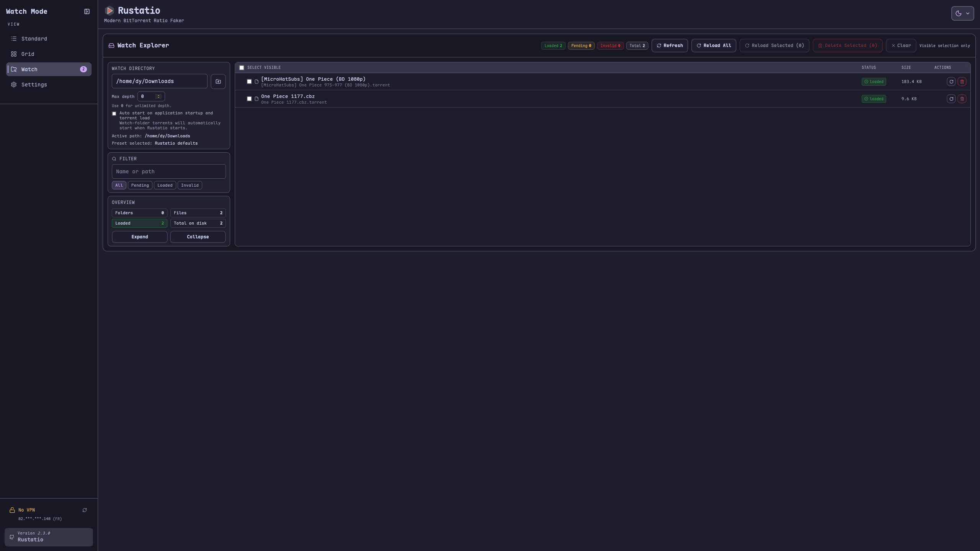Reload the [MicroHatSubs] One Piece torrent
This screenshot has height=551, width=980.
point(952,82)
